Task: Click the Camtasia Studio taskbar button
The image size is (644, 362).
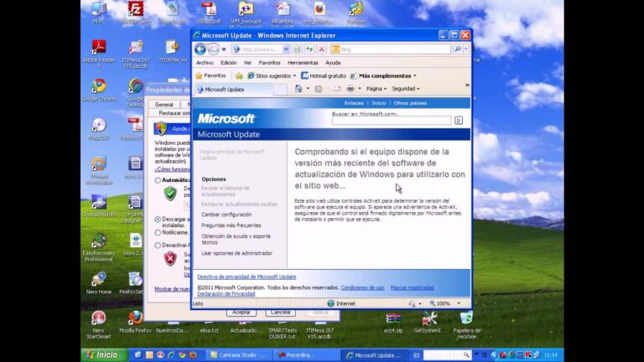Action: coord(237,355)
